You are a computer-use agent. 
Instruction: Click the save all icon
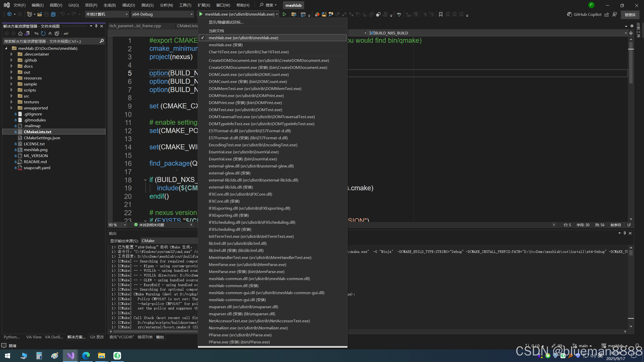pyautogui.click(x=53, y=14)
